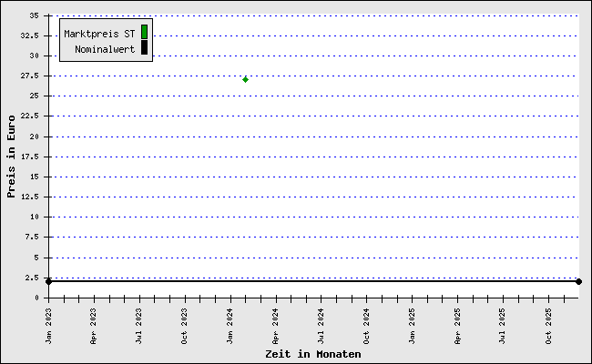Click the black Nominalwert legend swatch
Image resolution: width=592 pixels, height=364 pixels.
click(x=144, y=47)
